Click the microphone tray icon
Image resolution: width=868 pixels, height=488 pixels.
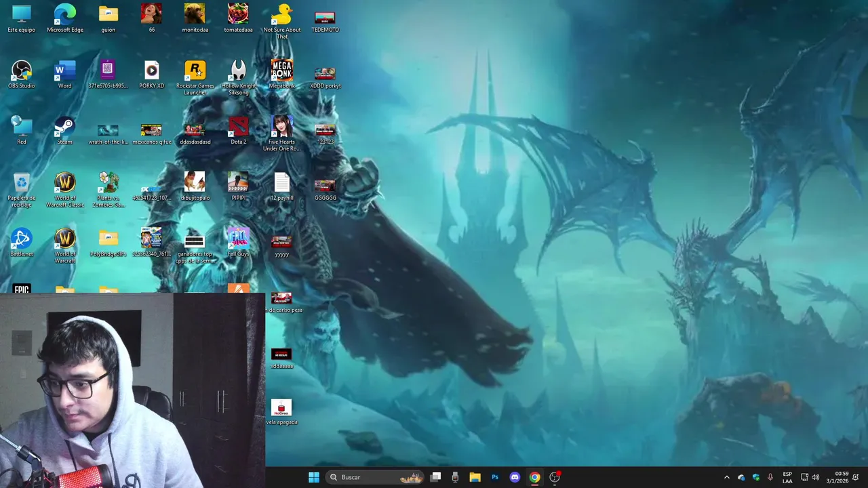pos(770,477)
